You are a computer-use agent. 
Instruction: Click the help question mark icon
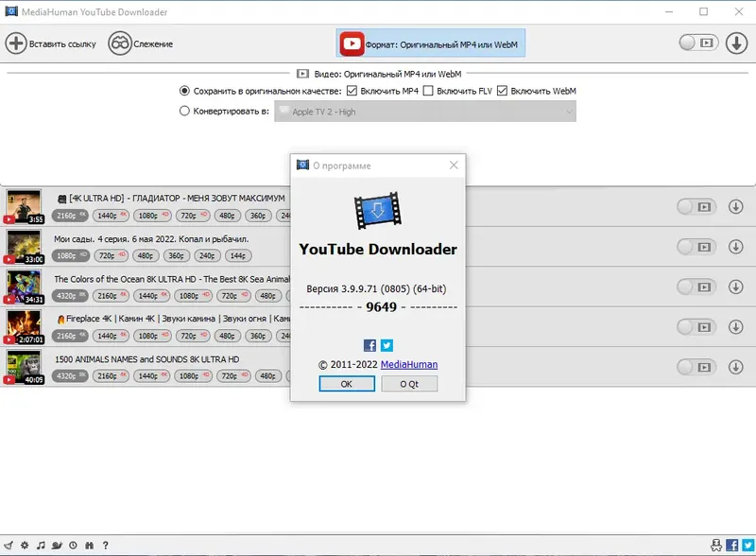pos(106,546)
